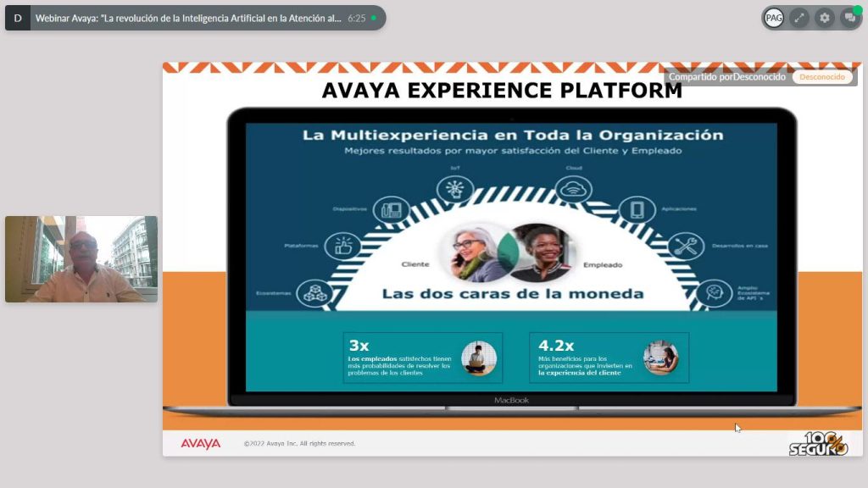Click the Cloud icon on the slide

[574, 189]
